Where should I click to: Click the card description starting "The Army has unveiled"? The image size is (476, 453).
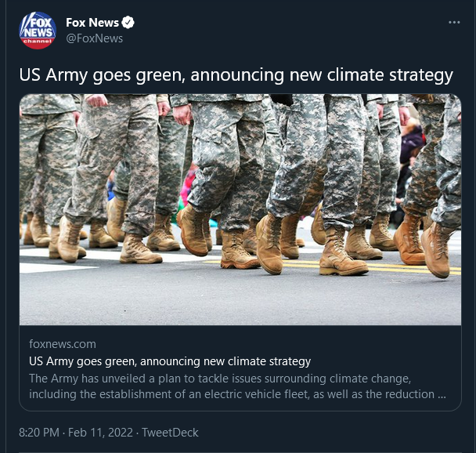tap(237, 386)
